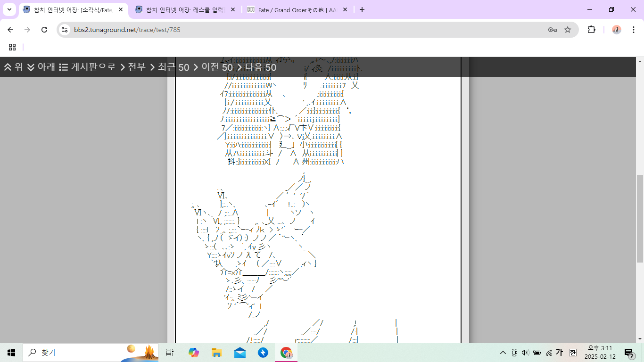
Task: Click the scrollbar up arrow
Action: 640,61
